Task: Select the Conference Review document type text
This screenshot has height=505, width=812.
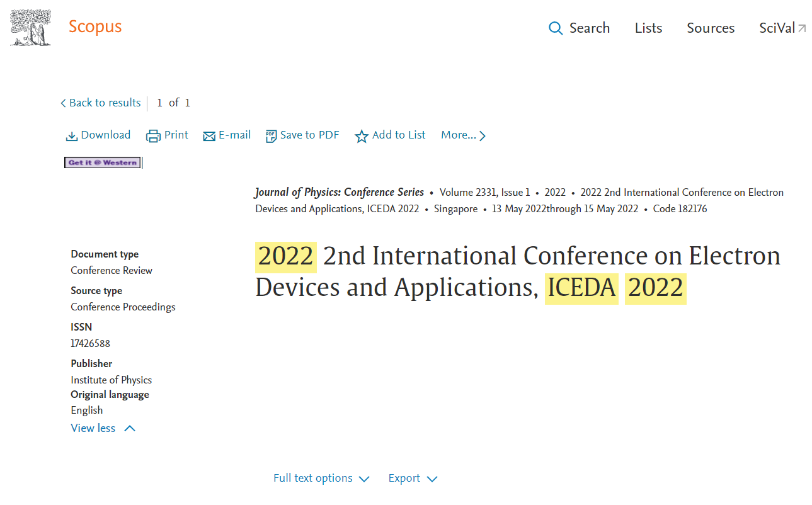Action: click(112, 270)
